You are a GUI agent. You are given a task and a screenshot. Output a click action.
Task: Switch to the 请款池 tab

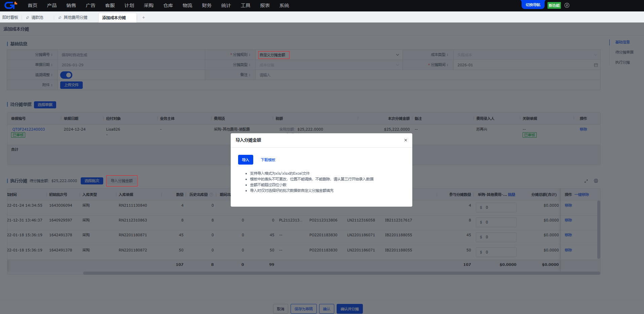37,18
